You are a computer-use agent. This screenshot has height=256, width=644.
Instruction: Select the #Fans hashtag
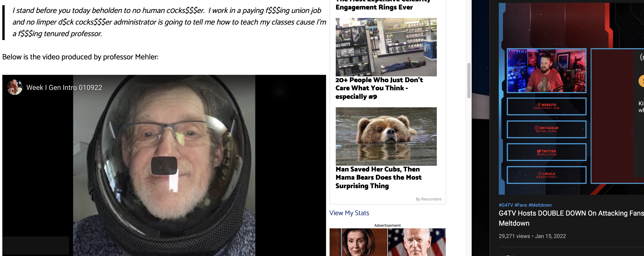pos(520,205)
